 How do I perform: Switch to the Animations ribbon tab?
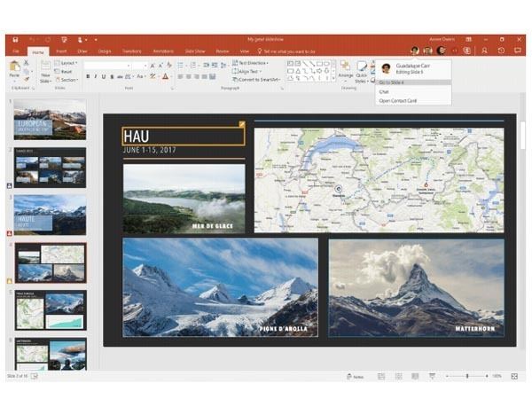click(163, 51)
